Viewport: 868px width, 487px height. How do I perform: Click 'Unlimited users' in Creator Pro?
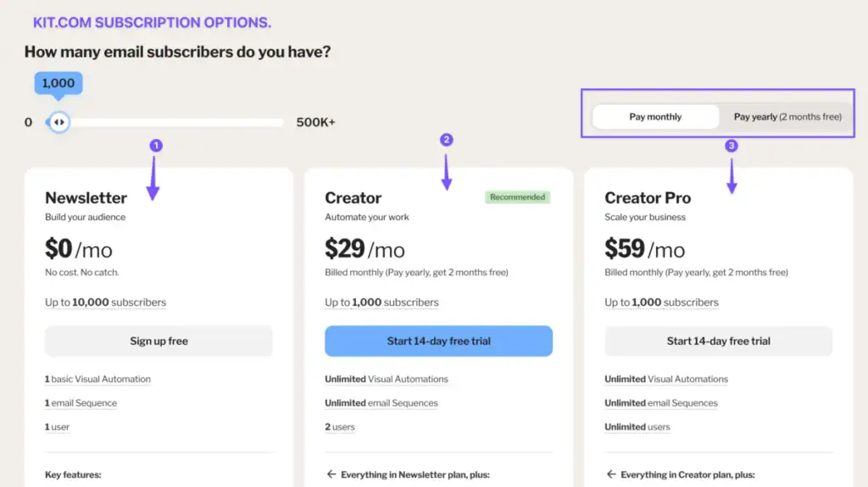tap(637, 427)
